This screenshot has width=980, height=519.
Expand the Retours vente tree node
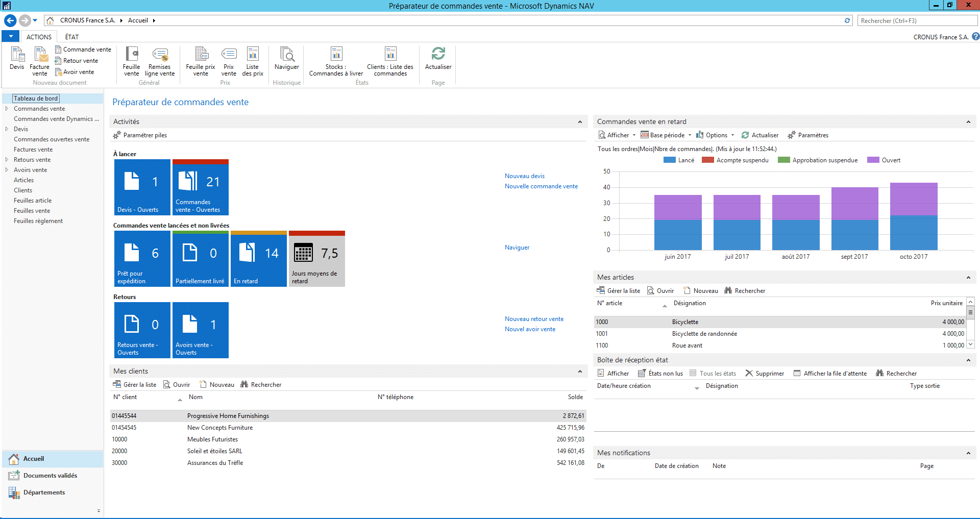[7, 160]
